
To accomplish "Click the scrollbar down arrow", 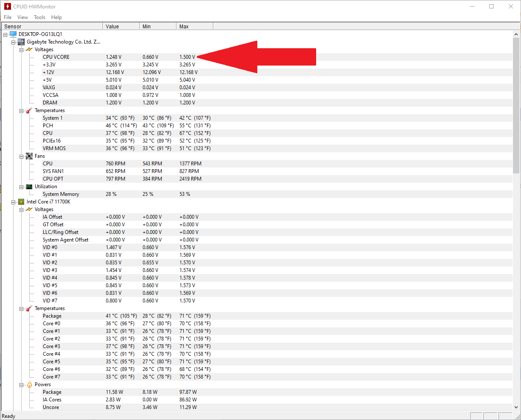I will tap(516, 407).
